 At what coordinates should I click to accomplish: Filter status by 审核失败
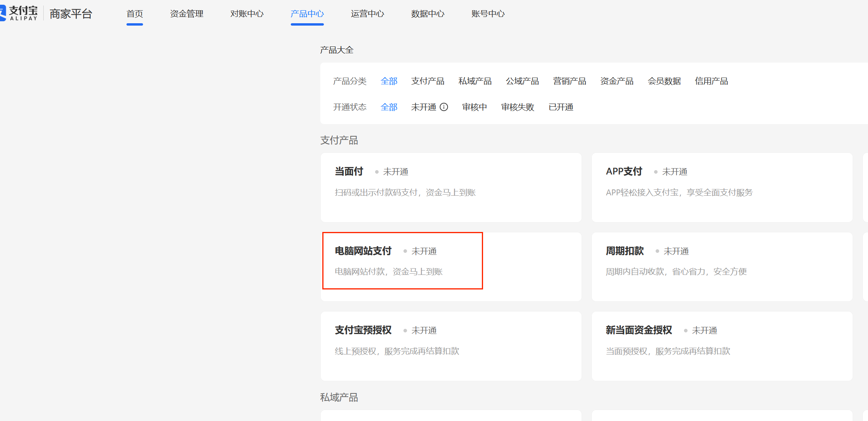518,107
